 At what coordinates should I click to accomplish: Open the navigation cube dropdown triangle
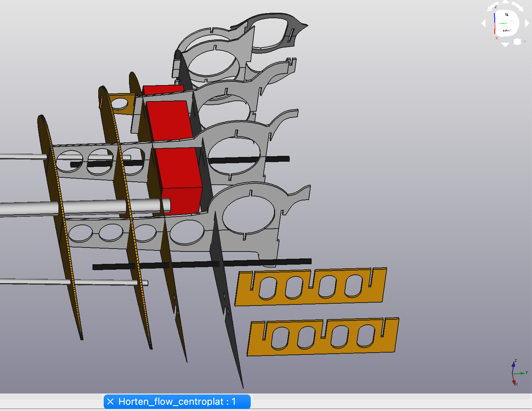click(x=525, y=42)
